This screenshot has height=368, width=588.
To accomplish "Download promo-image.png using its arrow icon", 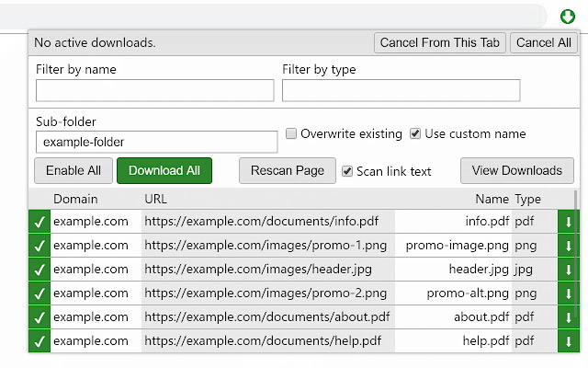I will coord(568,246).
